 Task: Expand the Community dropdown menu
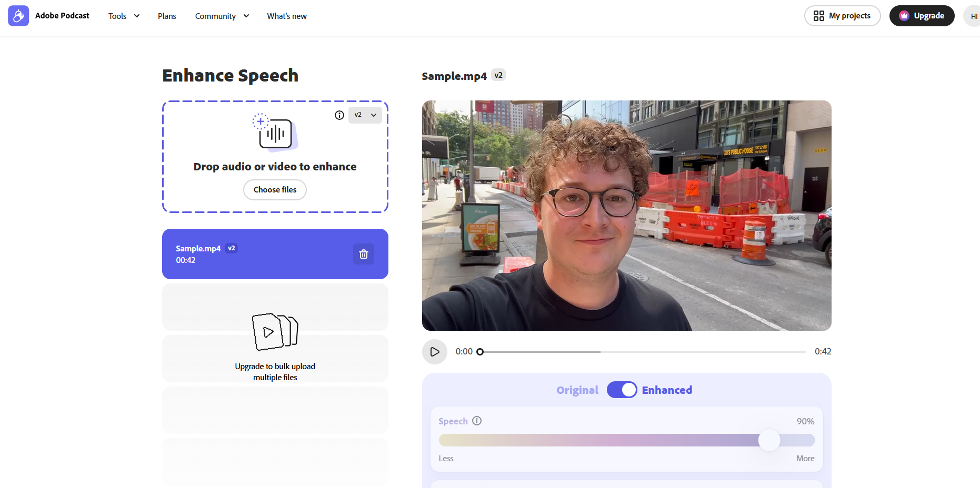pos(222,16)
